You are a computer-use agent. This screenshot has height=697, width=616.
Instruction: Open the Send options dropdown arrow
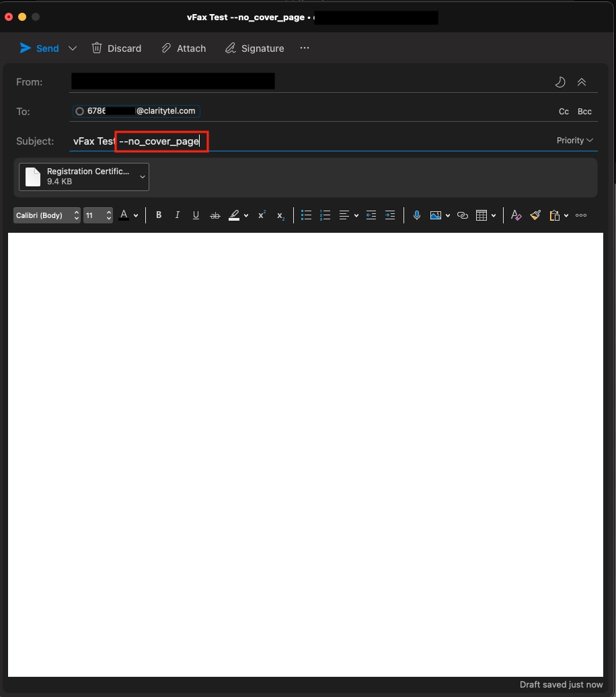pyautogui.click(x=73, y=48)
